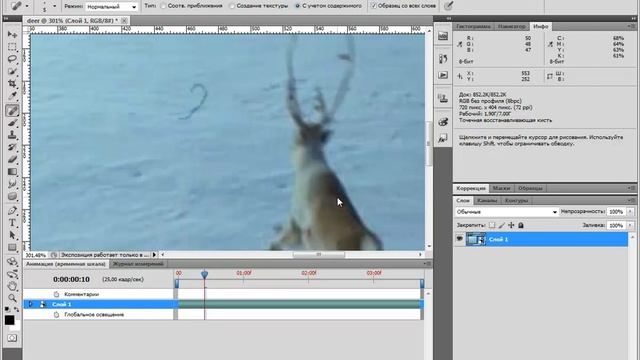This screenshot has height=360, width=640.
Task: Click stopwatch beside 'Глобальное освещение'
Action: [56, 314]
